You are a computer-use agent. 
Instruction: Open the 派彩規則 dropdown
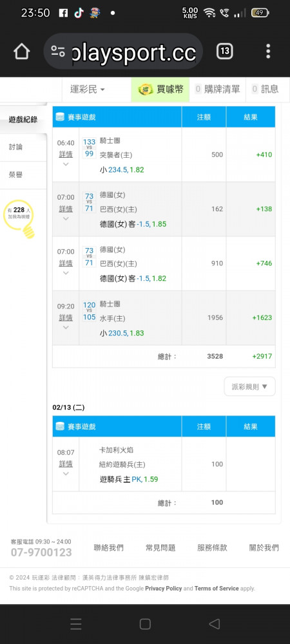[249, 386]
